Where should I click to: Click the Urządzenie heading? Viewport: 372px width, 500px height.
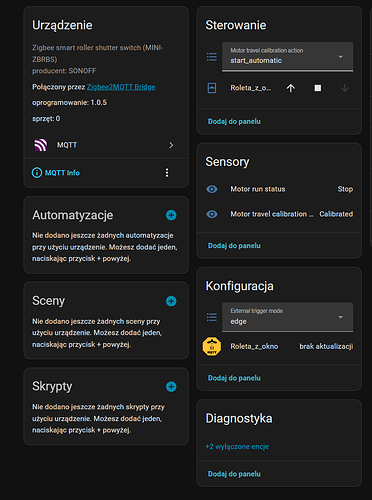click(62, 25)
